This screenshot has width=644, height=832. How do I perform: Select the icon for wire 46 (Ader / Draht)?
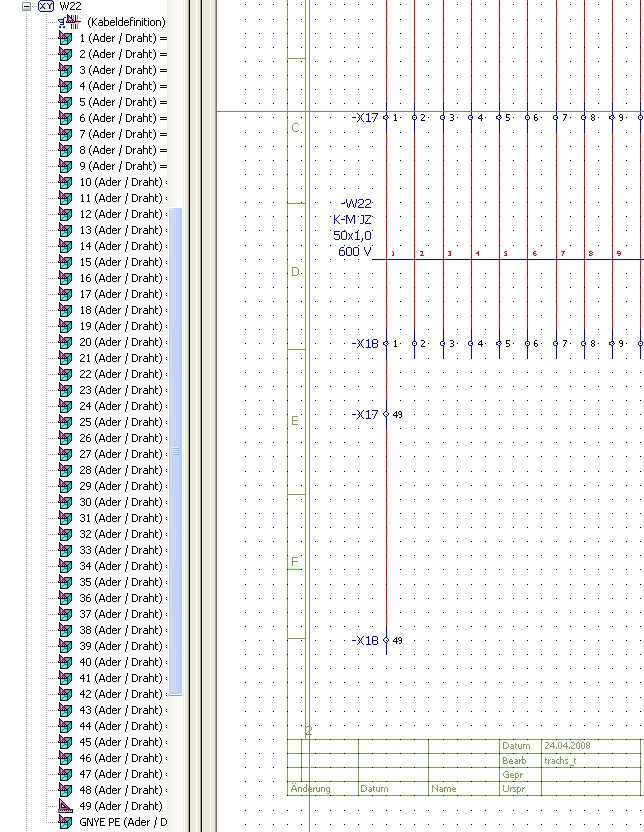tap(65, 758)
